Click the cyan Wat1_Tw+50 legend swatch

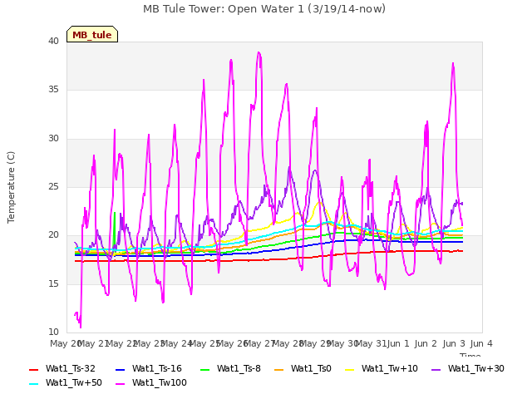34,383
